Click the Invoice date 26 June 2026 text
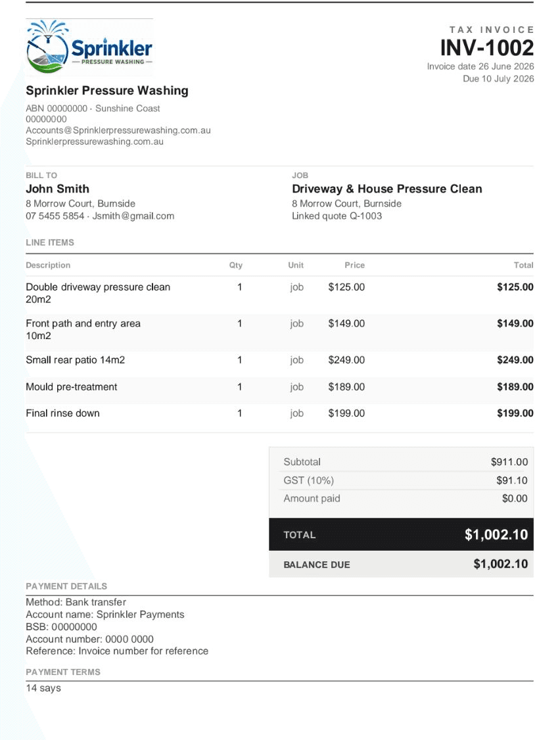 (x=480, y=66)
